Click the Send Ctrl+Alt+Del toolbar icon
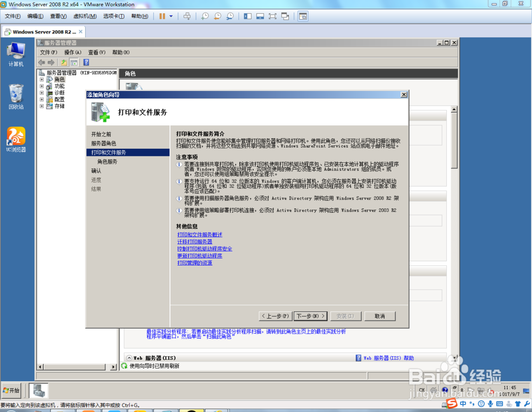532x412 pixels. [x=187, y=16]
